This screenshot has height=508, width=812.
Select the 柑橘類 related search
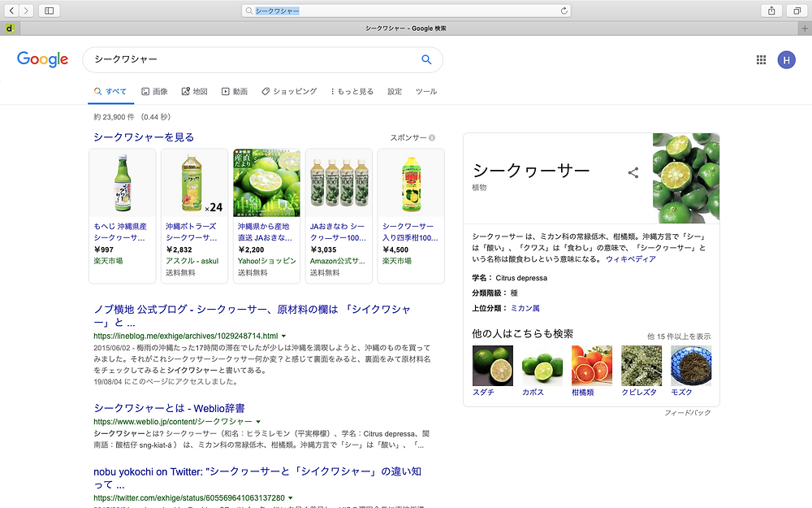[592, 371]
